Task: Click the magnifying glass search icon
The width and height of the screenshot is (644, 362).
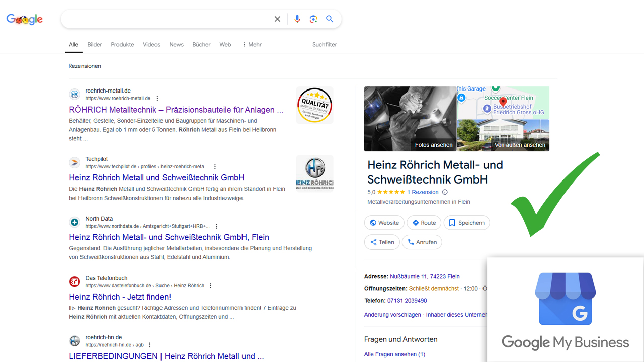Action: [x=330, y=19]
